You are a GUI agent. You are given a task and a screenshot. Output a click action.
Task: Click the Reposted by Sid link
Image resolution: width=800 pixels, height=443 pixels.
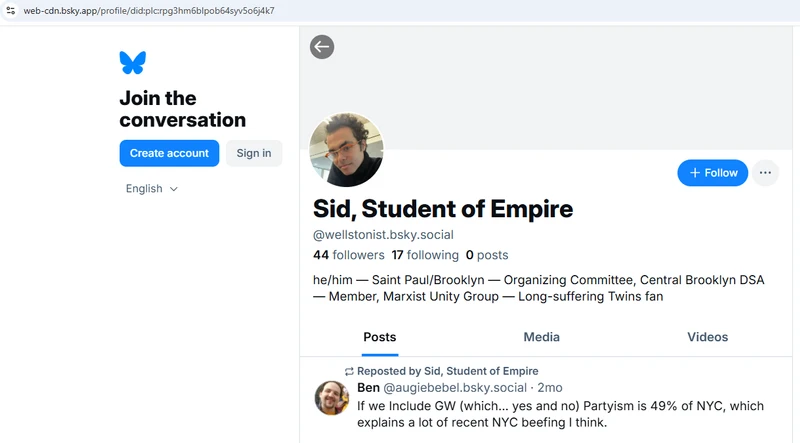(x=447, y=371)
